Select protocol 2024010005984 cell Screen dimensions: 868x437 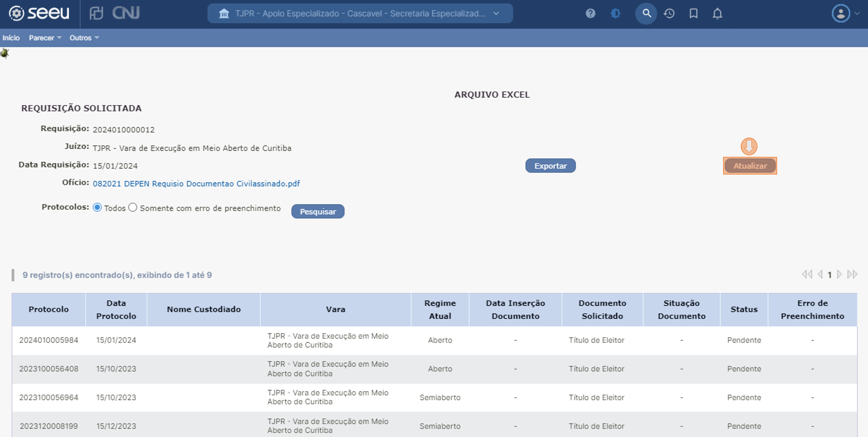pyautogui.click(x=49, y=340)
